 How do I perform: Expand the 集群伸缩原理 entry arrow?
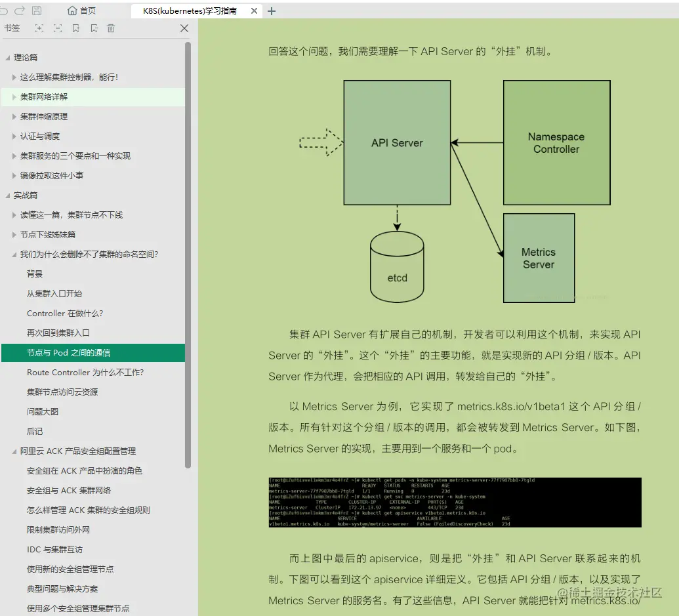coord(14,117)
